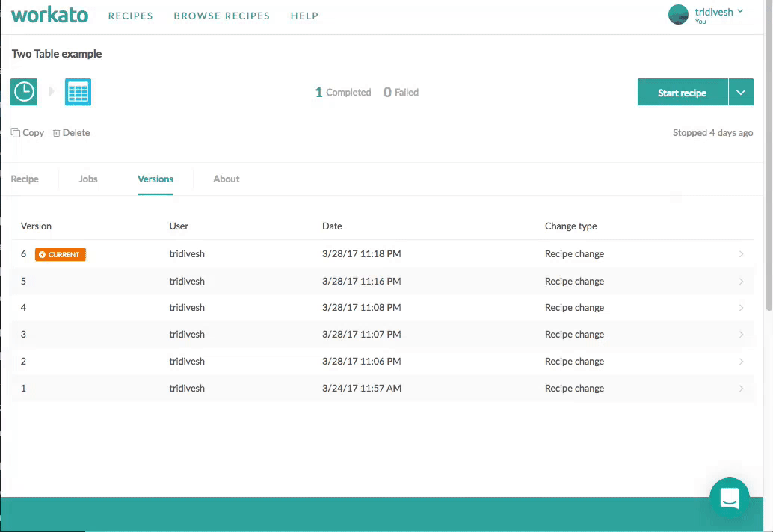Expand version 3 row chevron
This screenshot has height=532, width=773.
point(741,335)
